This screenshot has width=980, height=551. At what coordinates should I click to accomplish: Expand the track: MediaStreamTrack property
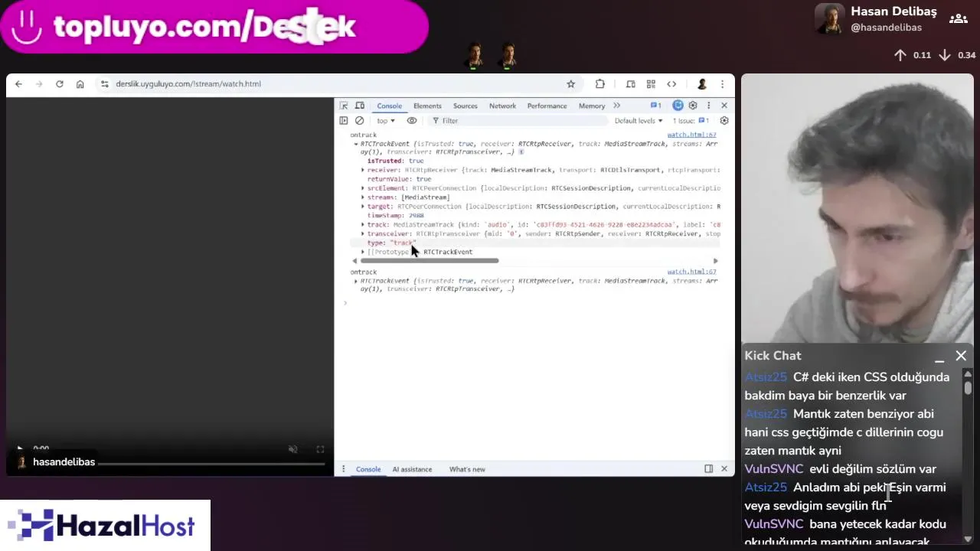pyautogui.click(x=363, y=225)
